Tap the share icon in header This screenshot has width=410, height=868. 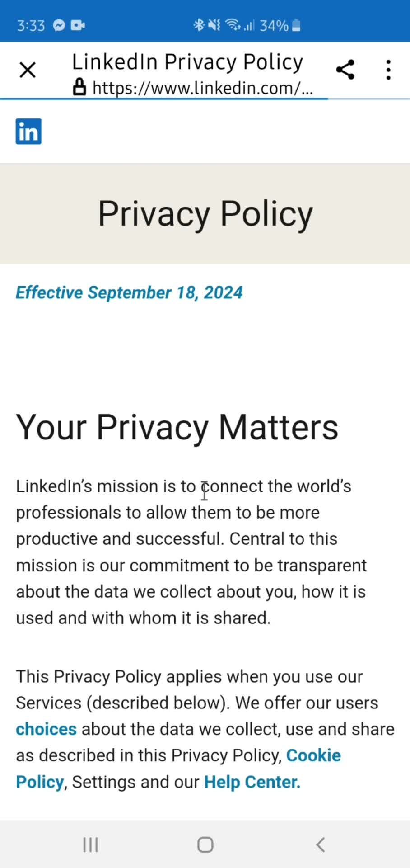pyautogui.click(x=345, y=70)
